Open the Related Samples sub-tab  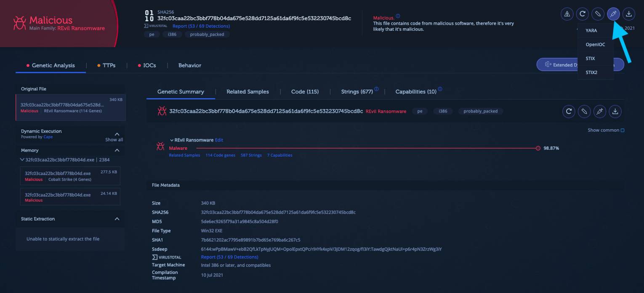[x=247, y=91]
